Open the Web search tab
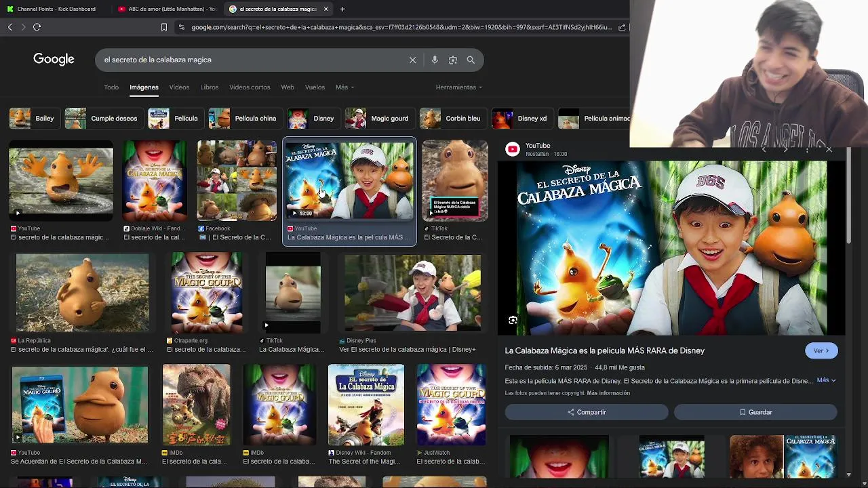This screenshot has height=488, width=868. [288, 87]
